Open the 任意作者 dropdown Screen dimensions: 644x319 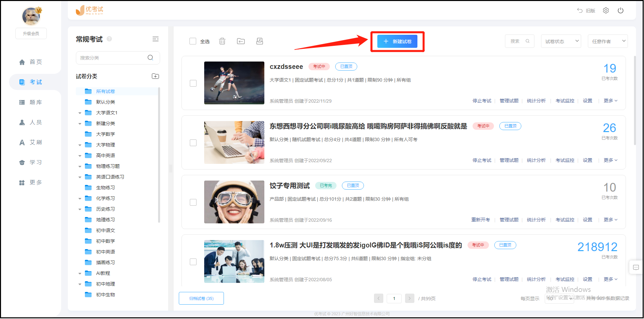pyautogui.click(x=608, y=41)
